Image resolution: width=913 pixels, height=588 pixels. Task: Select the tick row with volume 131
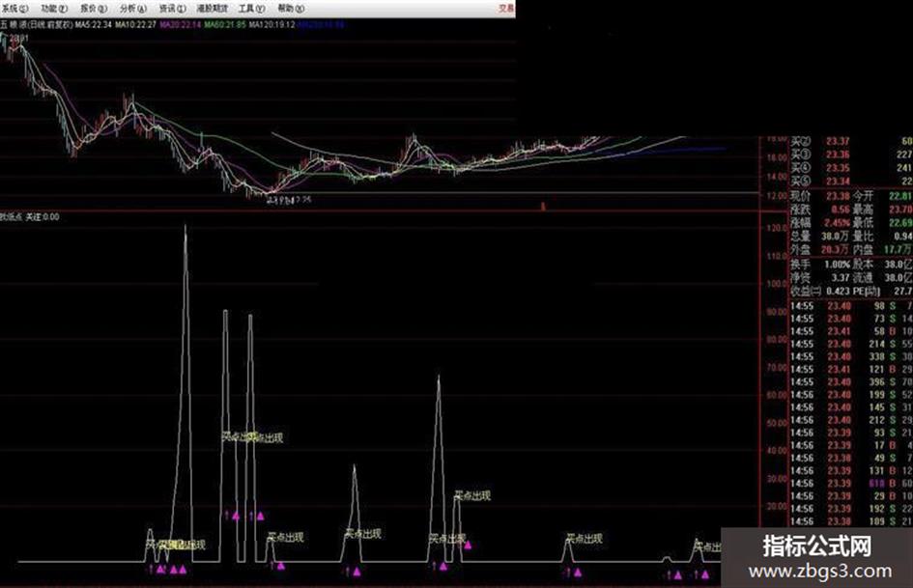coord(851,470)
